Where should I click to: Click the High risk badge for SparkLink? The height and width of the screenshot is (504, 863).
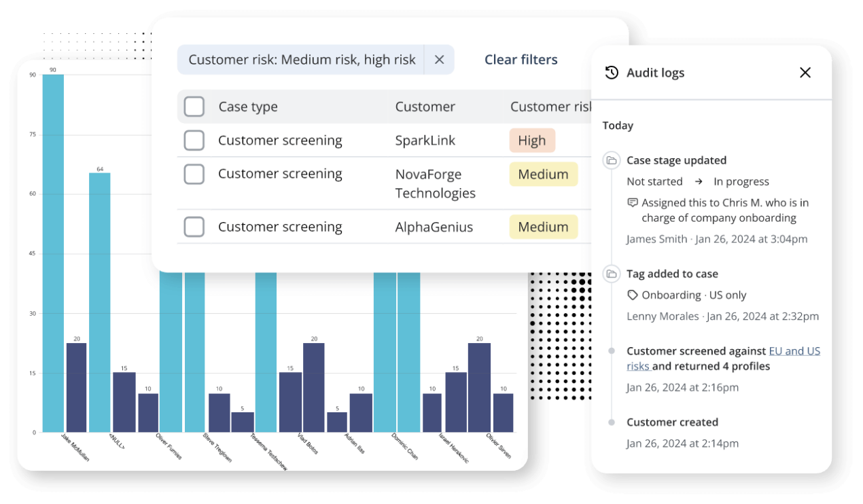[532, 141]
